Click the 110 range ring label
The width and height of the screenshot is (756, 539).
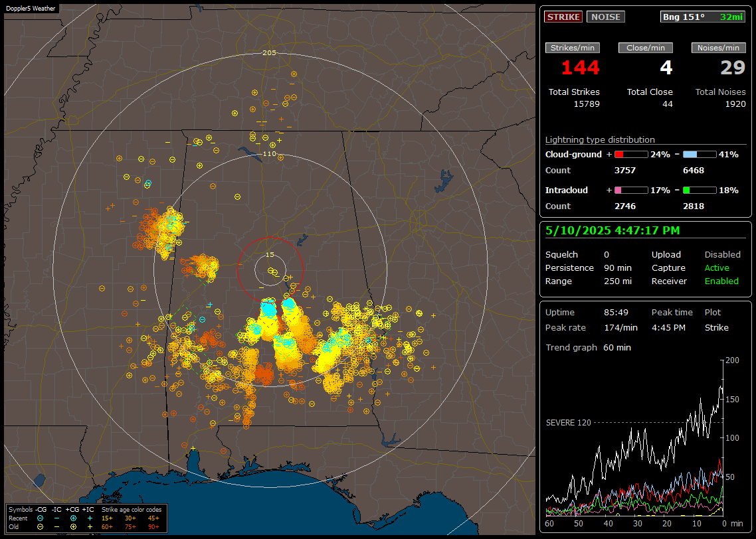(x=270, y=153)
